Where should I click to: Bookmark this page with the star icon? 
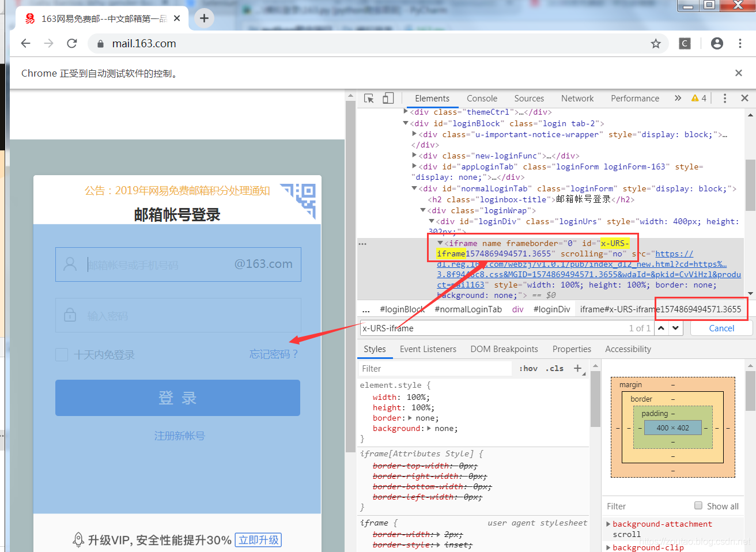656,43
